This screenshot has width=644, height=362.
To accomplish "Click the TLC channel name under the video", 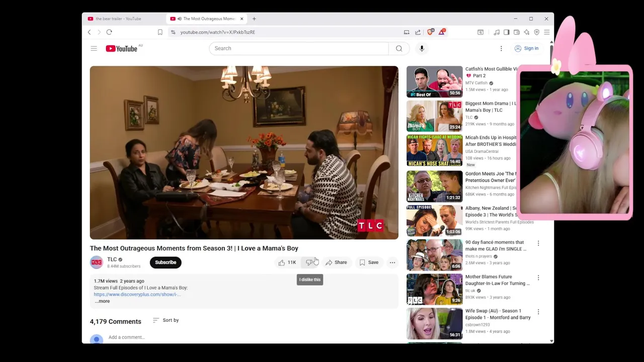I will pos(112,259).
